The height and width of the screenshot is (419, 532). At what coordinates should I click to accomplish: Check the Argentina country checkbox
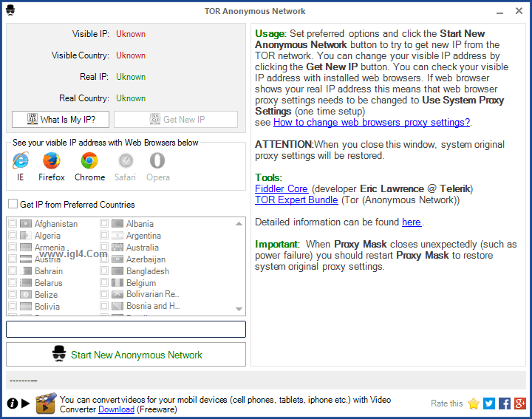pyautogui.click(x=104, y=235)
